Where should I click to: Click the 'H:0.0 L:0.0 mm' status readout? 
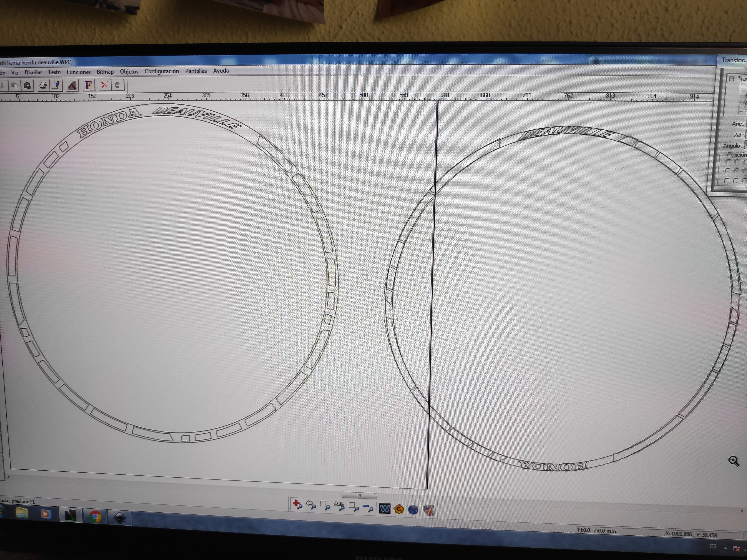tap(597, 530)
